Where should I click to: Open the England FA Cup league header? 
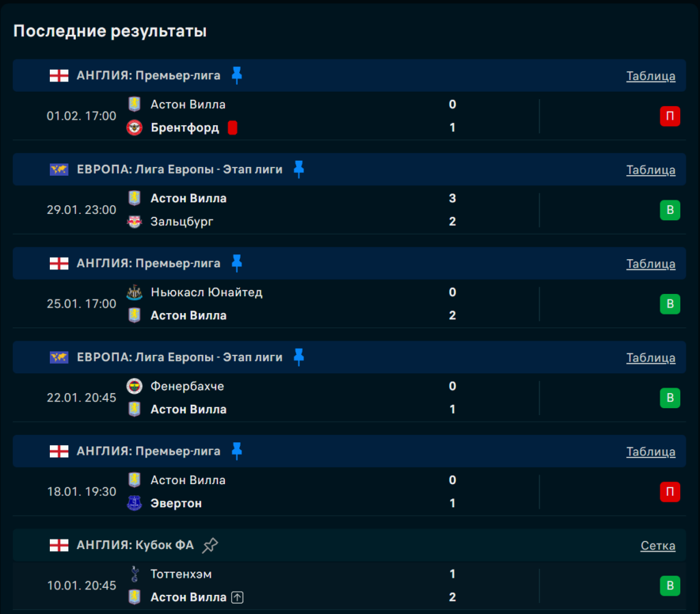[x=135, y=545]
